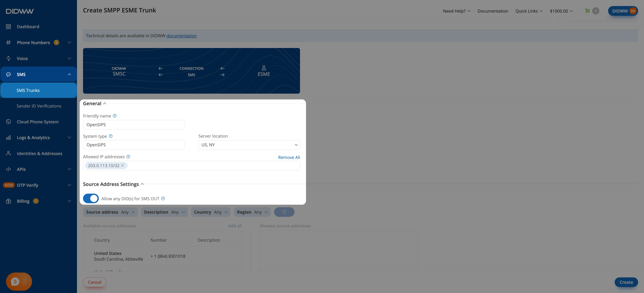Expand the APIs menu chevron
This screenshot has width=644, height=293.
pos(70,169)
